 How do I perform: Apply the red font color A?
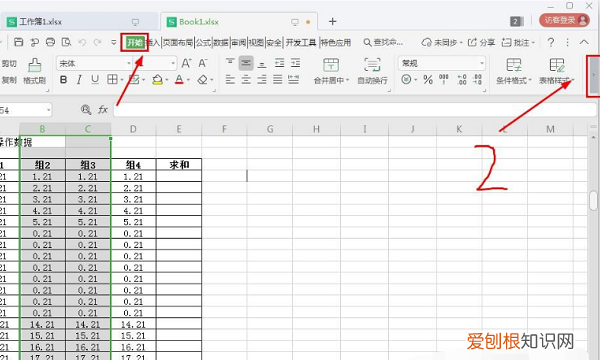(179, 80)
